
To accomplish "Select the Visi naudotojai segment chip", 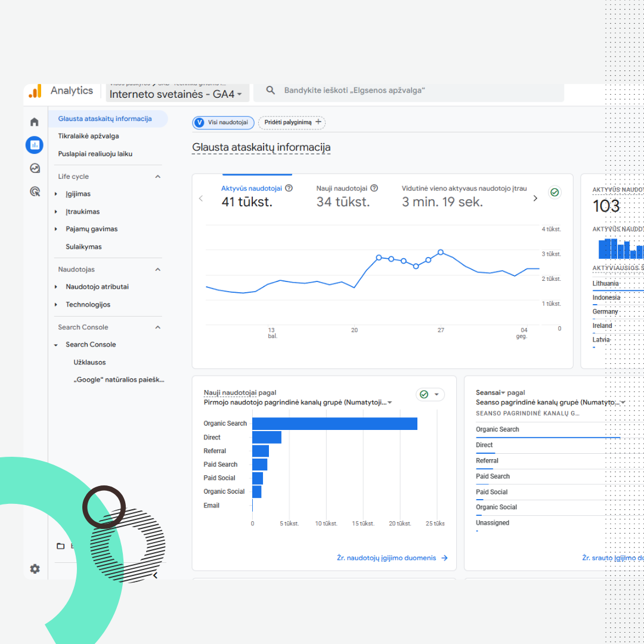I will (223, 122).
